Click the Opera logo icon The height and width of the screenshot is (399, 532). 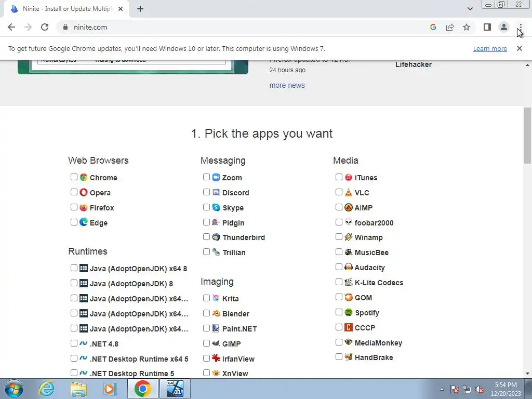tap(84, 192)
